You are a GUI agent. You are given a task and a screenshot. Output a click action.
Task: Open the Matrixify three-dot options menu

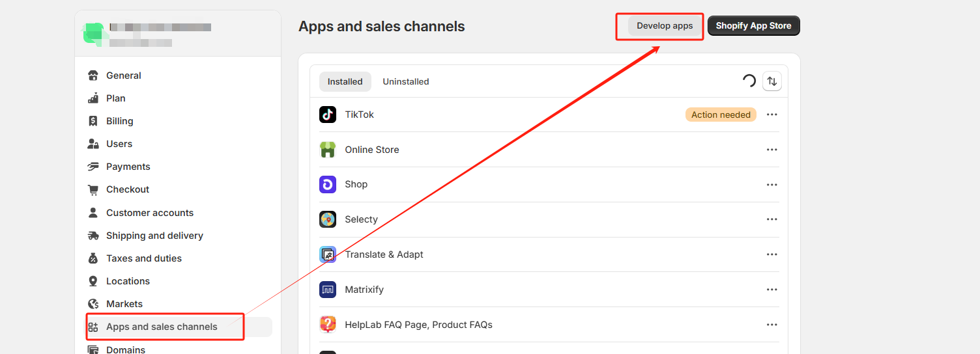coord(772,290)
